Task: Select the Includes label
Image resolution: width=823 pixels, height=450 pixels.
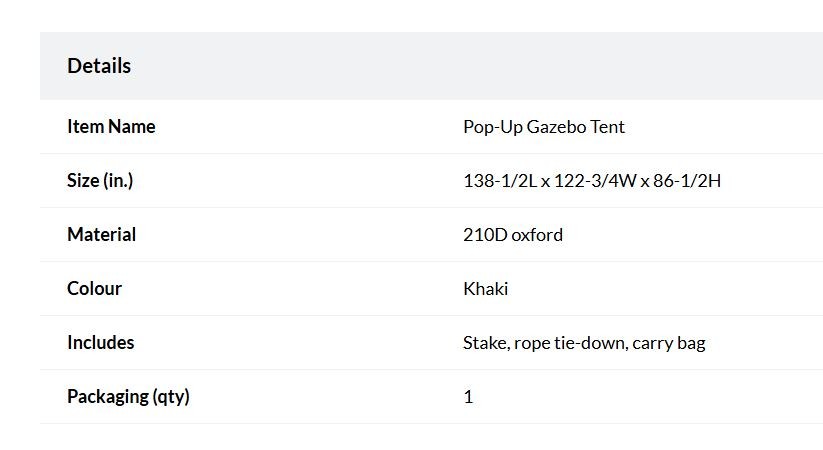Action: (101, 342)
